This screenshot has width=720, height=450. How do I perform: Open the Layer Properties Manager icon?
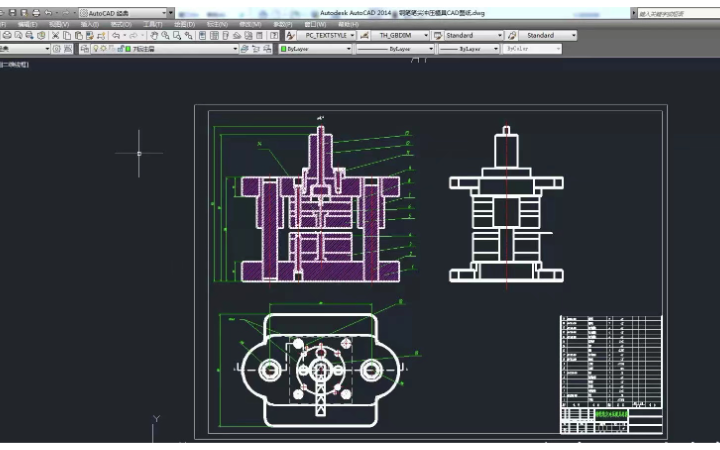[x=84, y=49]
